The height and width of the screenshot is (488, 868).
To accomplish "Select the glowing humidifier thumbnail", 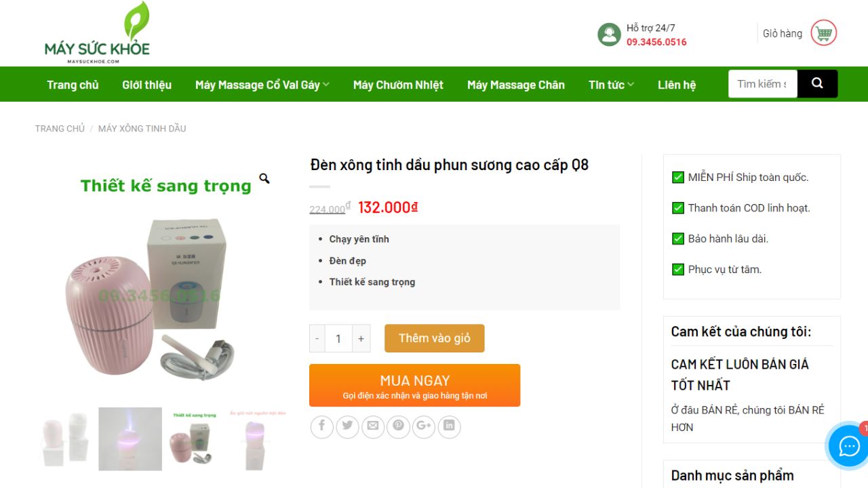I will 130,439.
